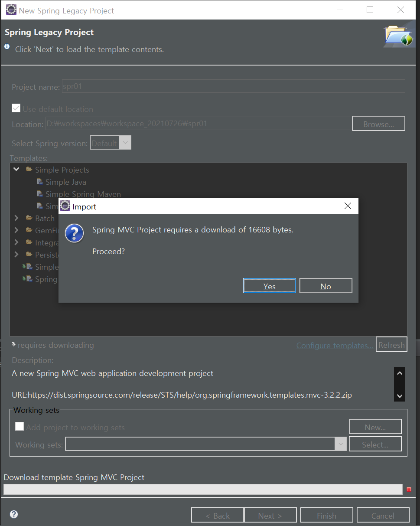
Task: Maximize the New Spring Legacy Project window
Action: point(370,10)
